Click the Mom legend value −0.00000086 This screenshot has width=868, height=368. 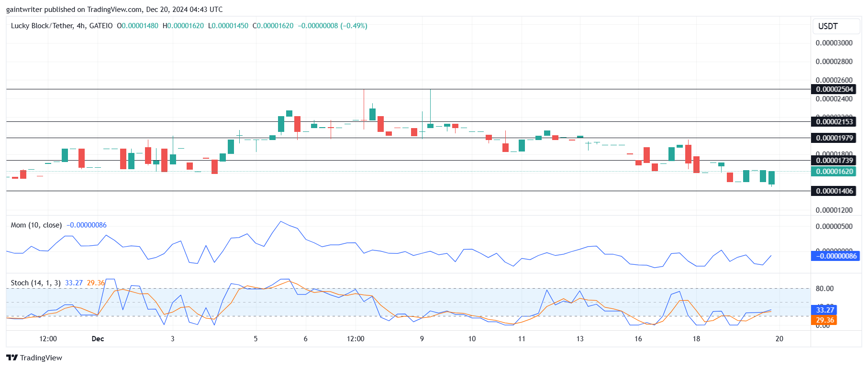(87, 225)
